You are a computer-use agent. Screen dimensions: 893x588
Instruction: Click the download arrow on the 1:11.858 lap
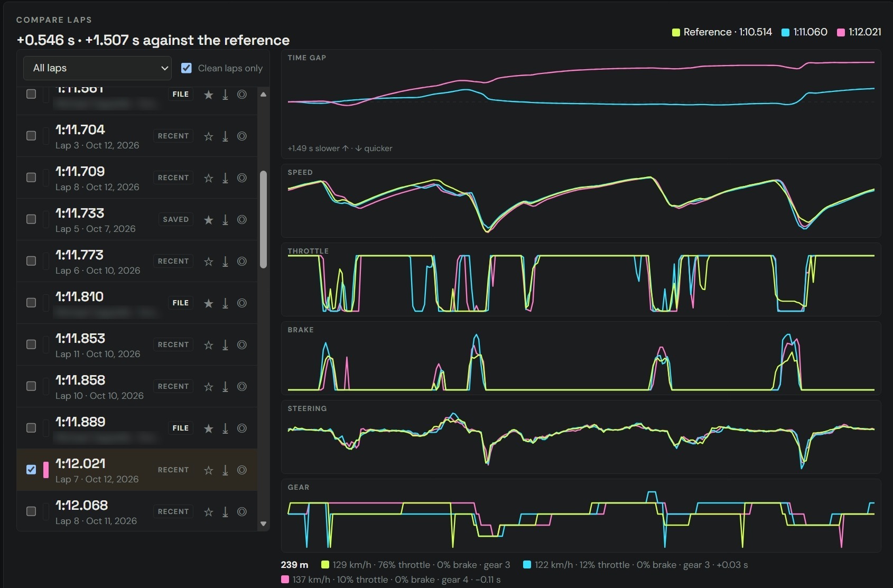coord(225,387)
